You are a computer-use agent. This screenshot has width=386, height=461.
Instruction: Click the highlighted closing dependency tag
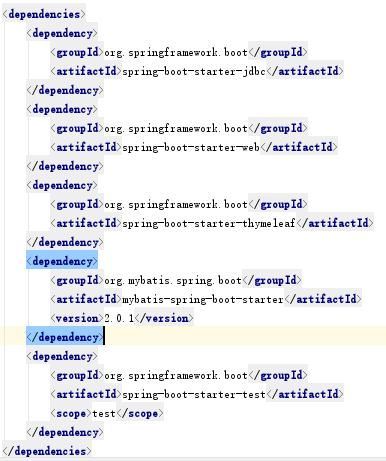click(65, 337)
